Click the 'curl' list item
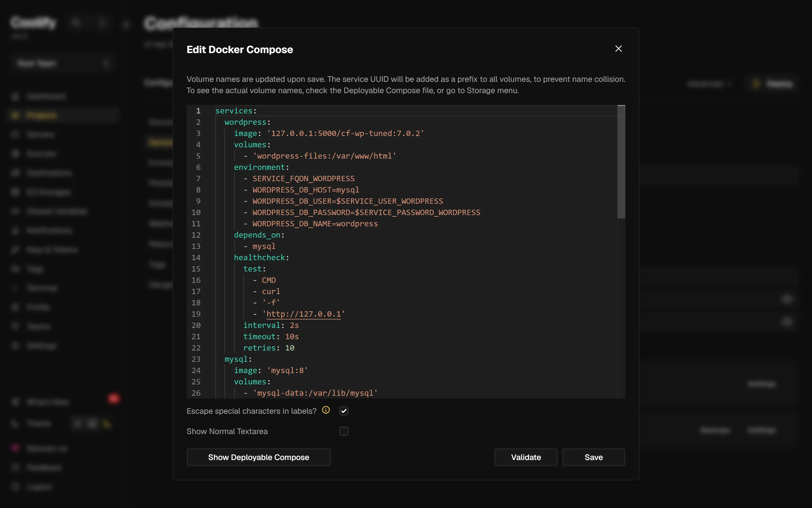This screenshot has height=508, width=812. 271,292
